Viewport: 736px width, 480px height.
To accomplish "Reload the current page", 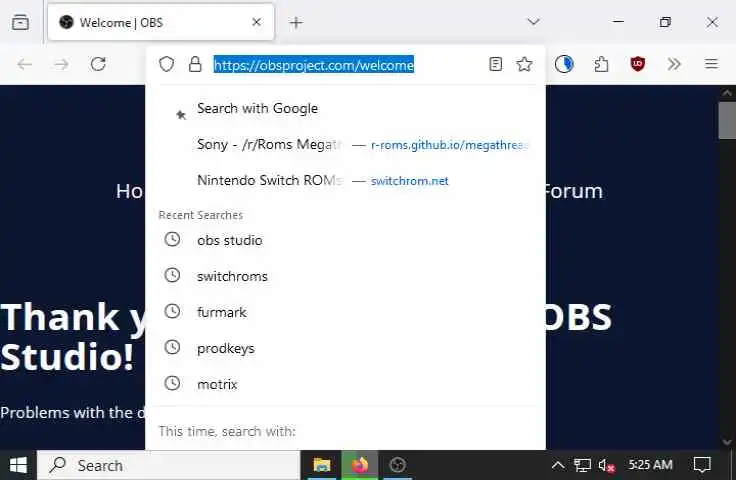I will (x=98, y=64).
